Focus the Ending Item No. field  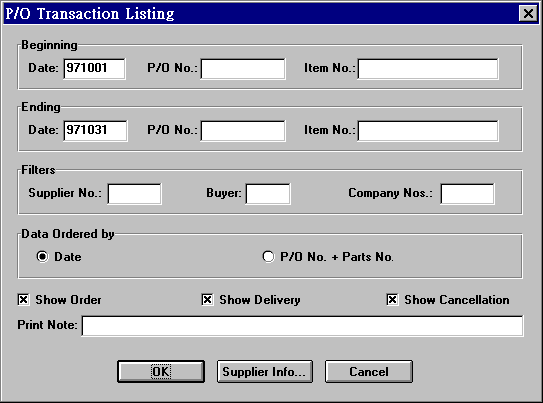coord(428,131)
